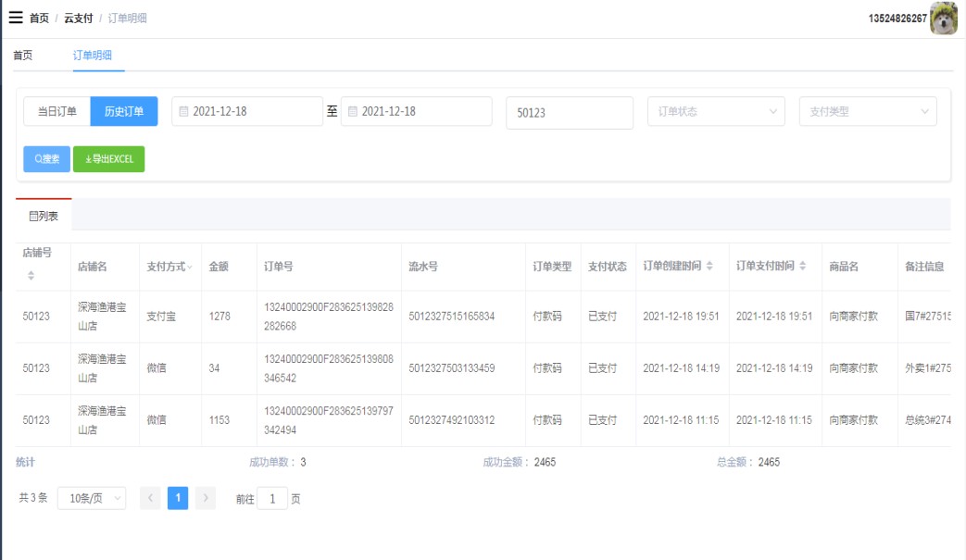Click the 店铺号 column sort arrows
966x560 pixels.
point(31,276)
